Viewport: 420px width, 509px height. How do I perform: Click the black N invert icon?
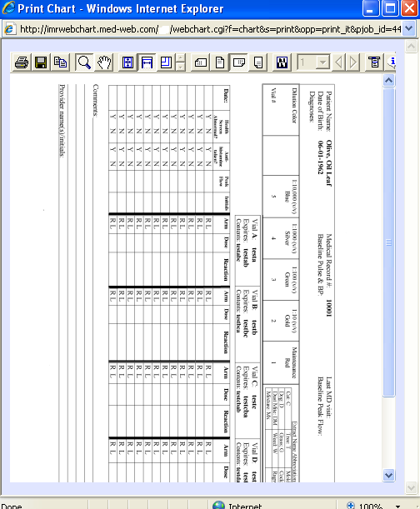[282, 62]
